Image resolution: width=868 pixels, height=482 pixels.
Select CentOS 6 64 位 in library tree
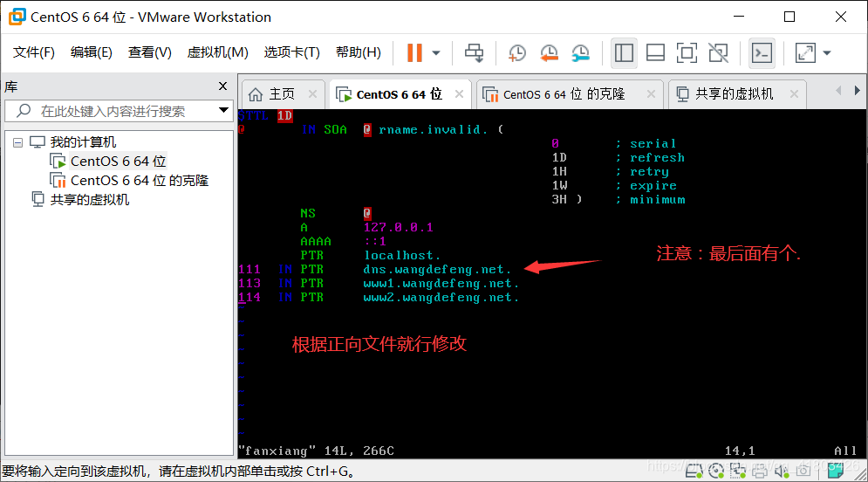[118, 162]
